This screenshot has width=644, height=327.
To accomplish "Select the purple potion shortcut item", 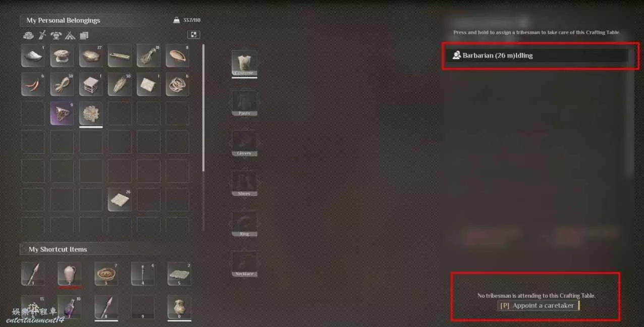I will [x=69, y=307].
